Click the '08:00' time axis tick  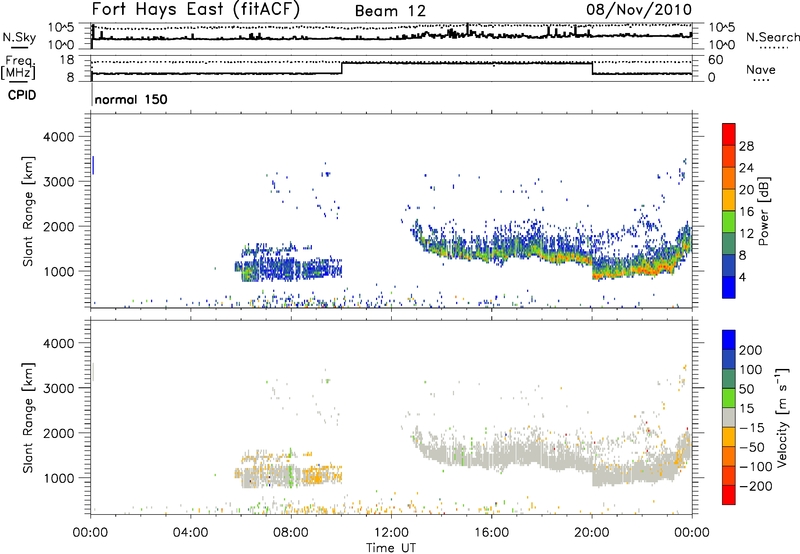pos(291,533)
